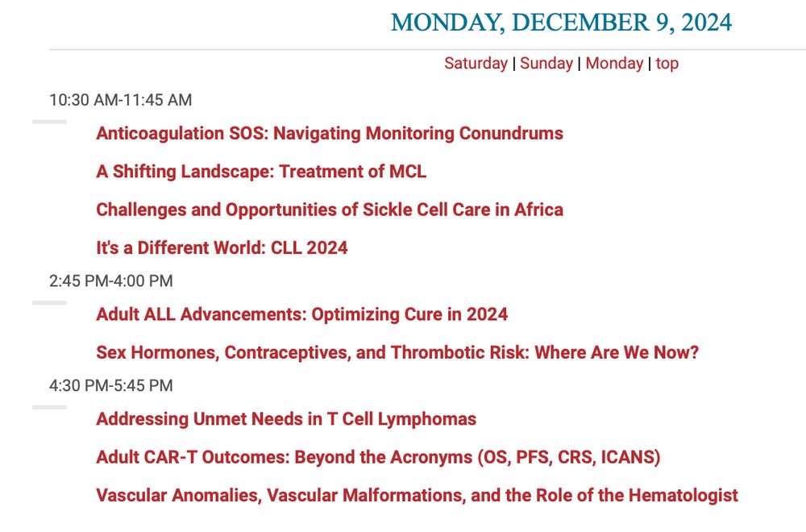The height and width of the screenshot is (532, 806).
Task: Go back to top of page
Action: tap(667, 64)
